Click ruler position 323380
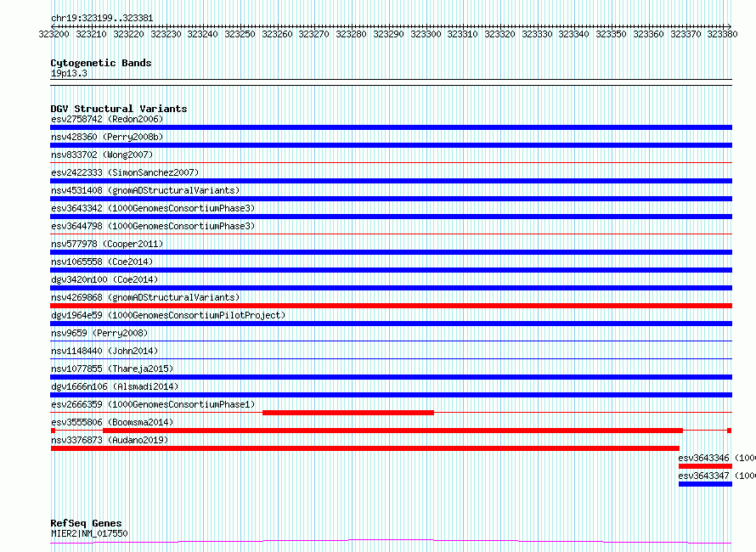 (722, 34)
